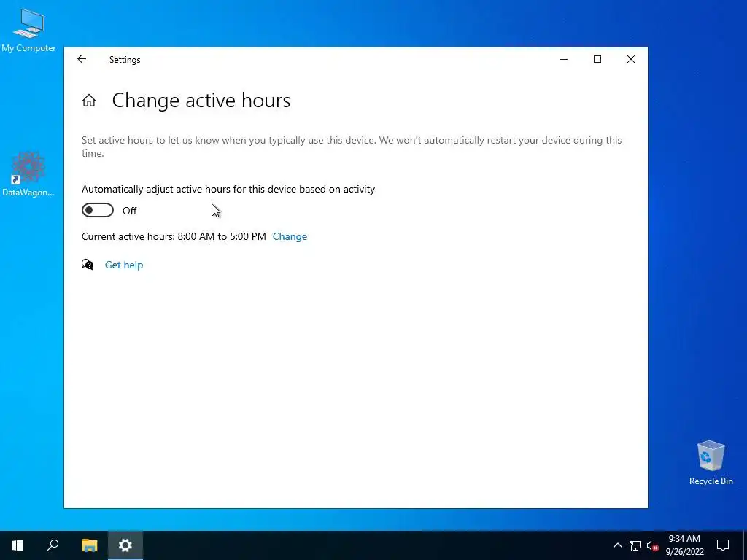
Task: Open the Windows Start menu
Action: pos(18,545)
